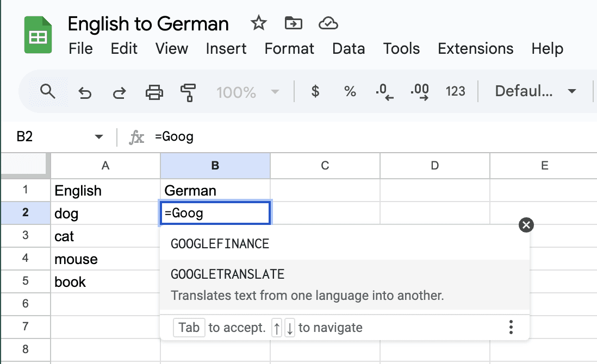Click the redo arrow
Viewport: 597px width, 364px height.
(119, 92)
